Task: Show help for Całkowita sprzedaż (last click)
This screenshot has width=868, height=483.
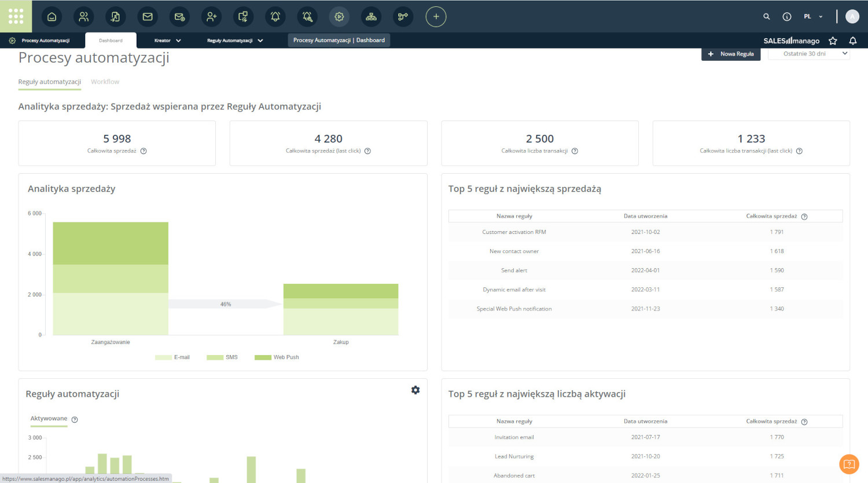Action: coord(367,151)
